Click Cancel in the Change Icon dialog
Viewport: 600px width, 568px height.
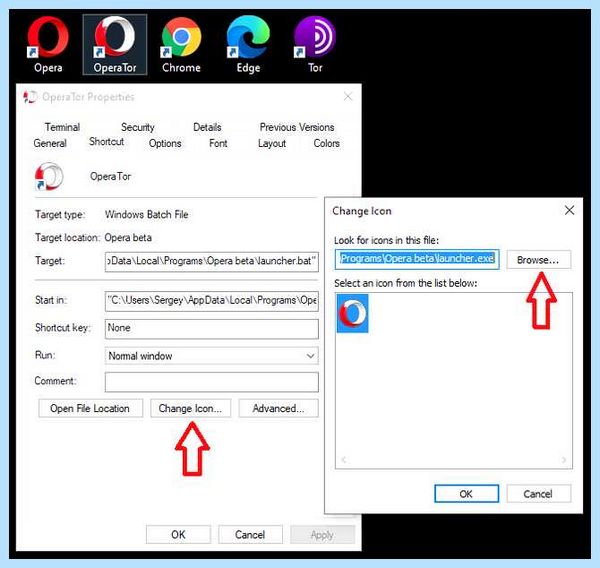pyautogui.click(x=539, y=494)
